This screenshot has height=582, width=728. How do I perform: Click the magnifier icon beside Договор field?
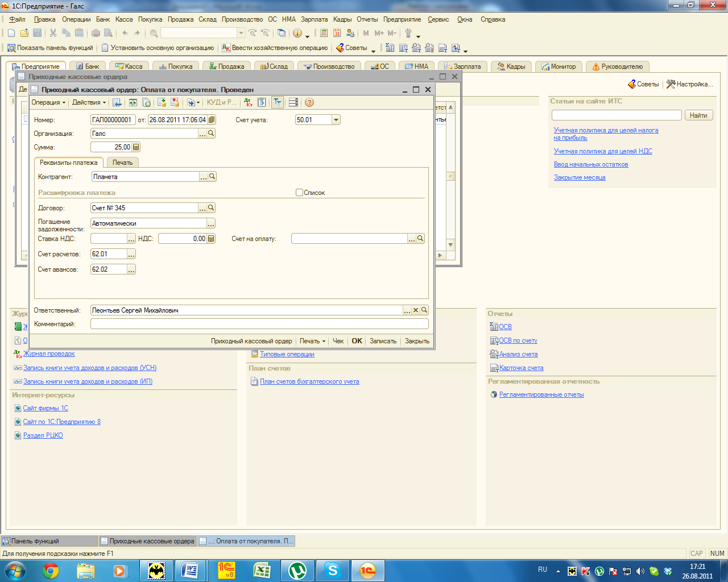point(211,208)
